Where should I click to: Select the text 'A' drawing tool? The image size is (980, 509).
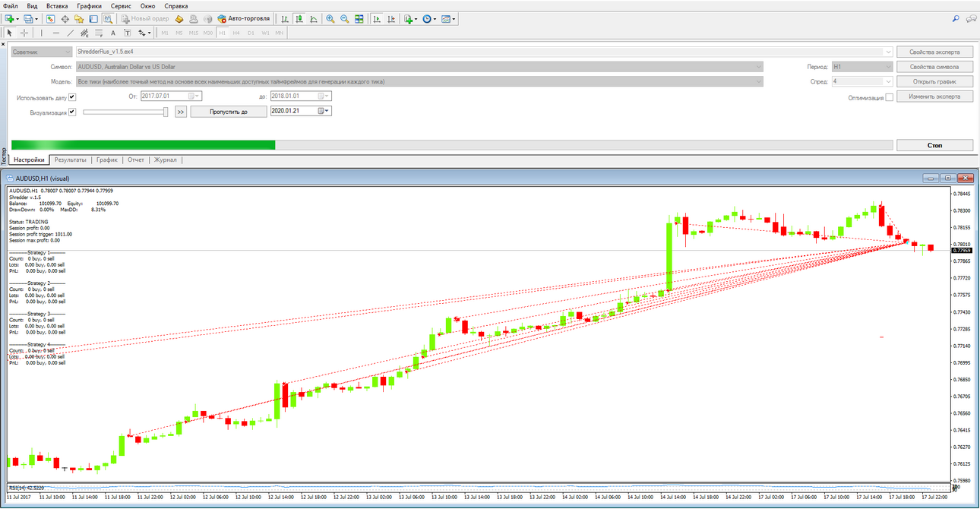click(x=113, y=33)
